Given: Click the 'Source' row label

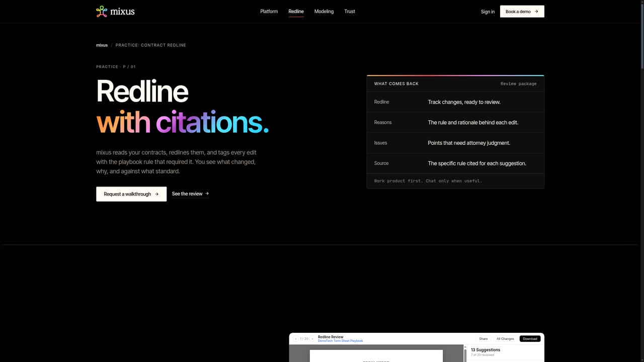Looking at the screenshot, I should pos(381,163).
